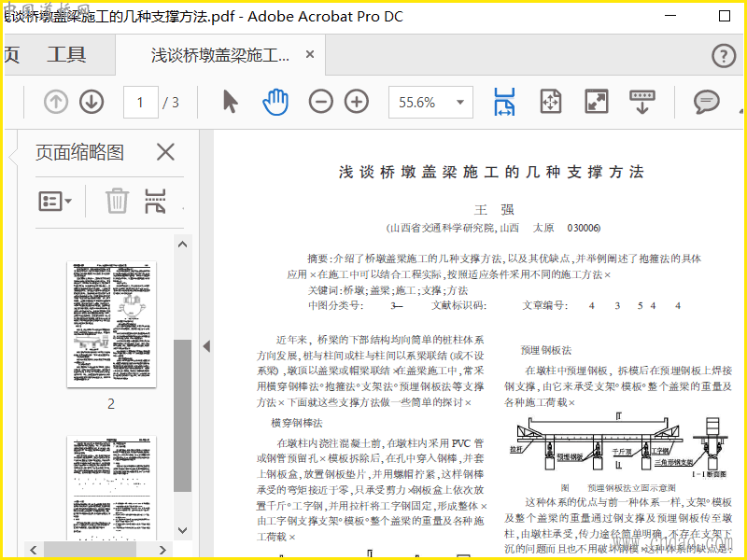Click the affiliation line 山西省交通科学研究院
The height and width of the screenshot is (560, 747).
[493, 228]
